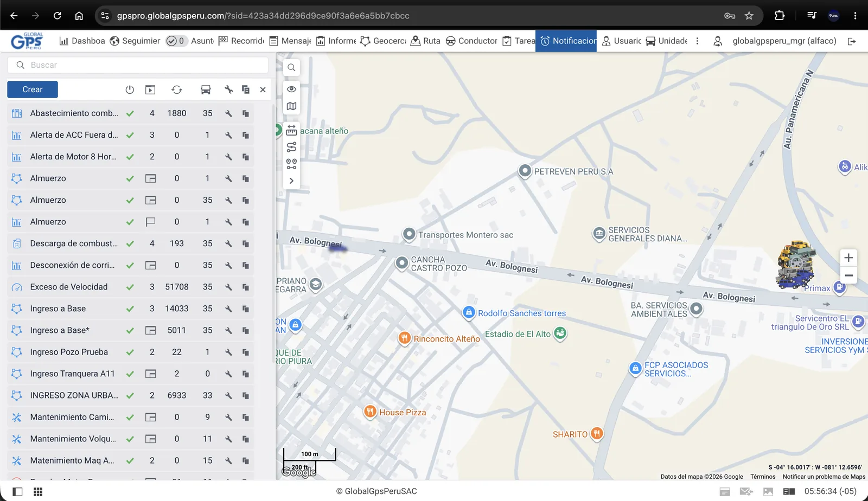Screen dimensions: 868x501
Task: Open the Geocercas menu tab
Action: 384,41
